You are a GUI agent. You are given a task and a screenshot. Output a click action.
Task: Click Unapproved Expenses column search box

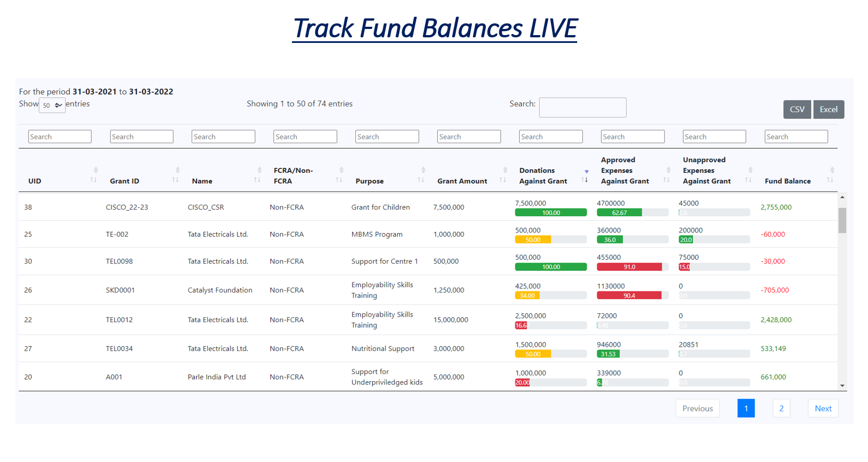click(x=714, y=137)
